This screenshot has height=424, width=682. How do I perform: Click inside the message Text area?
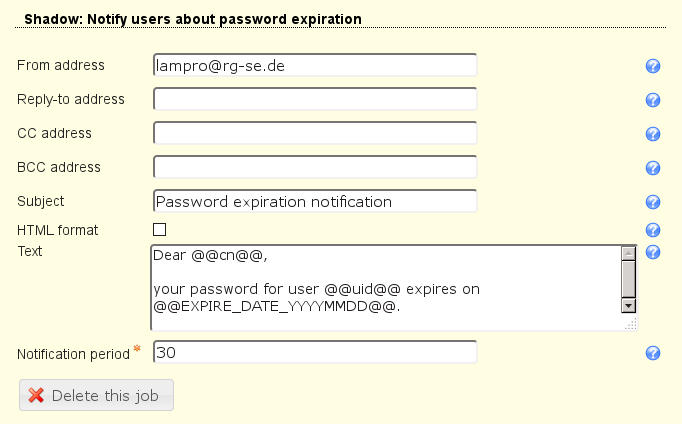(x=385, y=286)
